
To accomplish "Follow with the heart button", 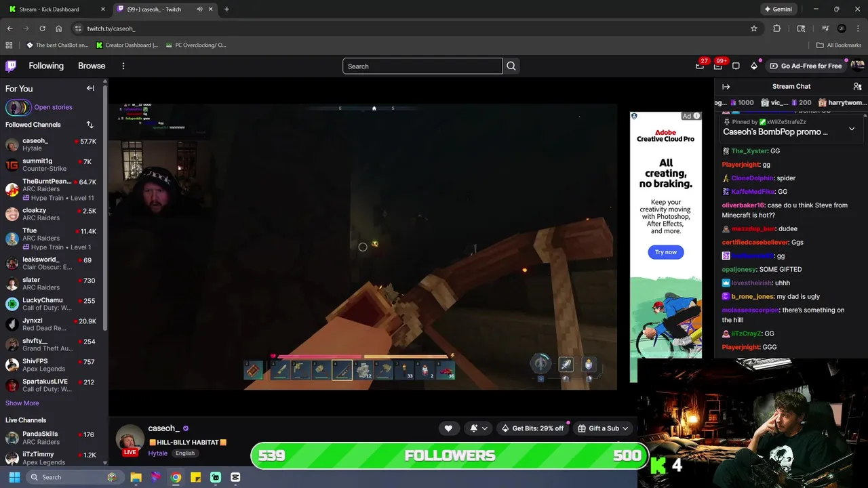I will [x=448, y=428].
